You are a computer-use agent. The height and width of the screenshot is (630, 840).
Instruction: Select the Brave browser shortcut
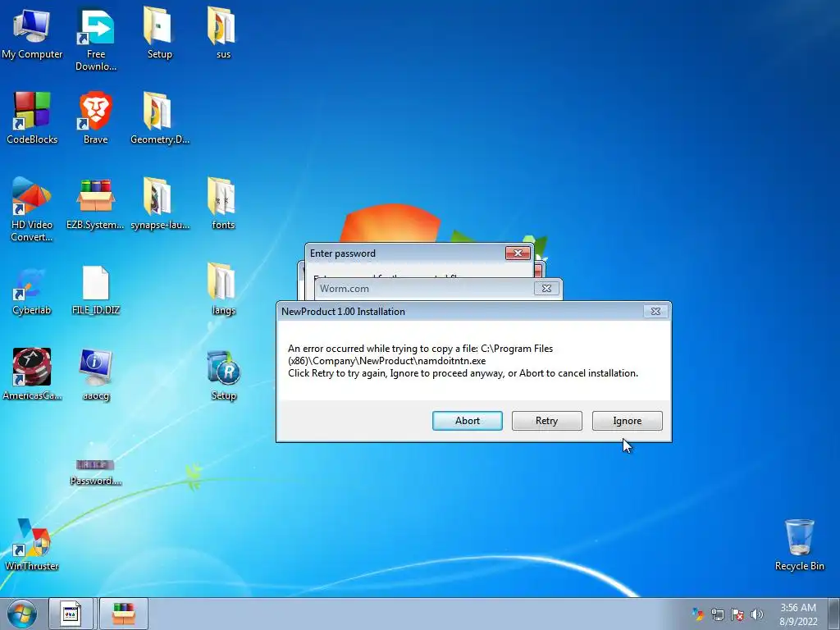tap(95, 118)
